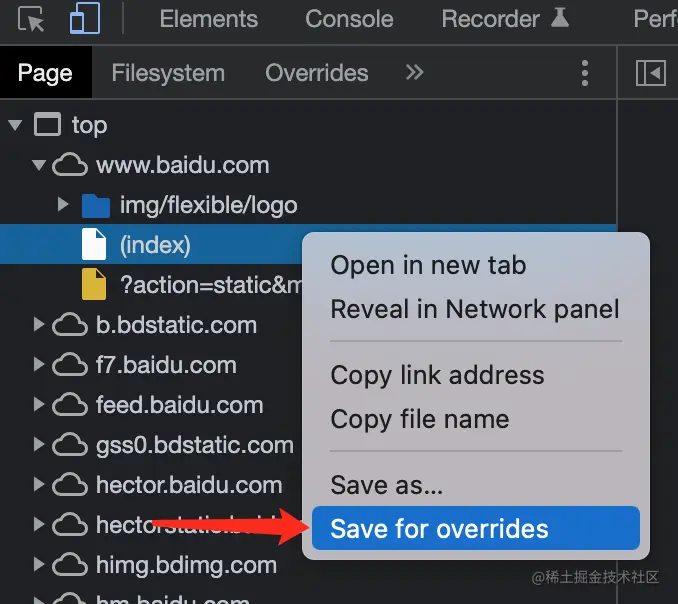Toggle the sidebar collapse panel icon
Viewport: 678px width, 604px height.
(x=650, y=73)
